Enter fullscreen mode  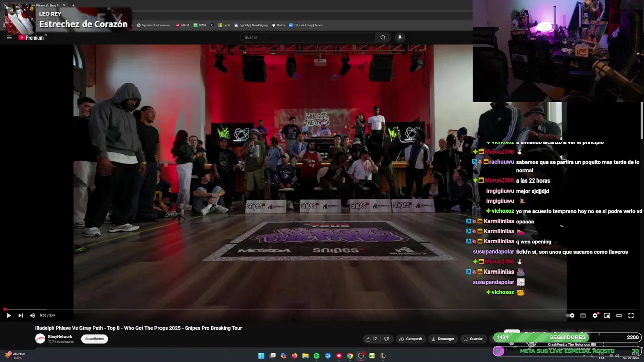pyautogui.click(x=631, y=316)
